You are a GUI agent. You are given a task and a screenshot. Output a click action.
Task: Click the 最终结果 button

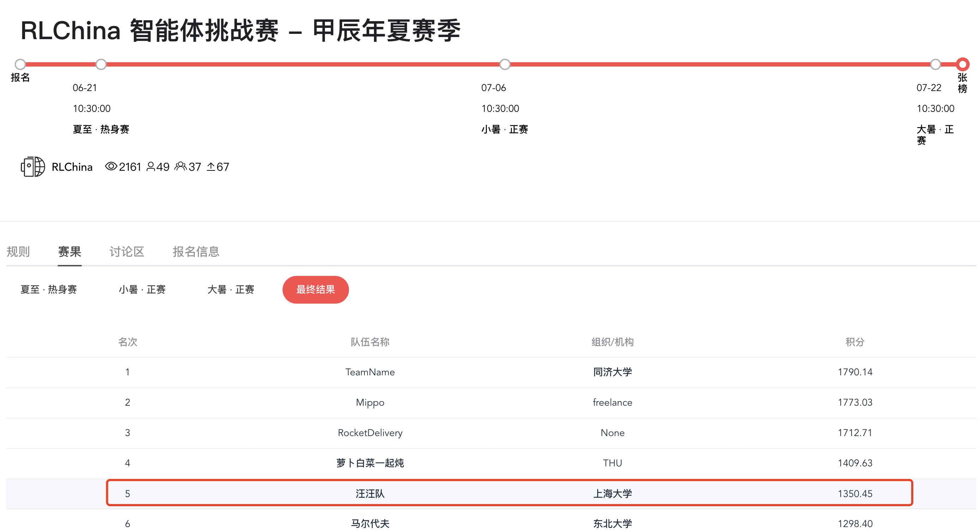(x=316, y=290)
